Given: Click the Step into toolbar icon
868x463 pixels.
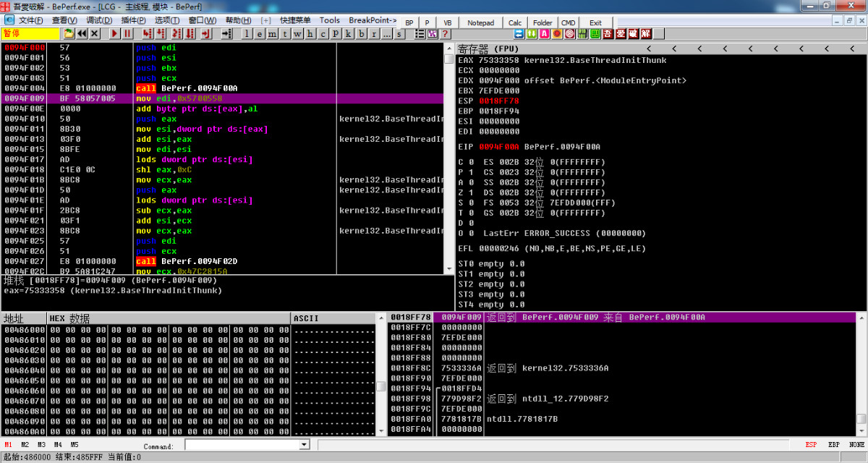Looking at the screenshot, I should pos(147,33).
